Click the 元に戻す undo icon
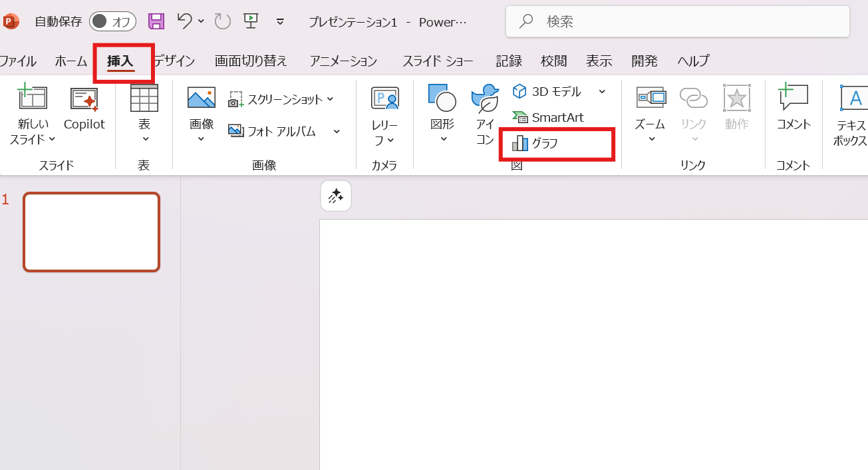868x470 pixels. coord(184,21)
